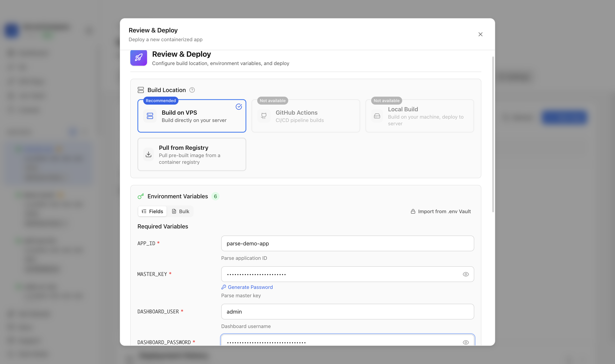
Task: Reveal the MASTER_KEY value with eye icon
Action: (x=466, y=274)
